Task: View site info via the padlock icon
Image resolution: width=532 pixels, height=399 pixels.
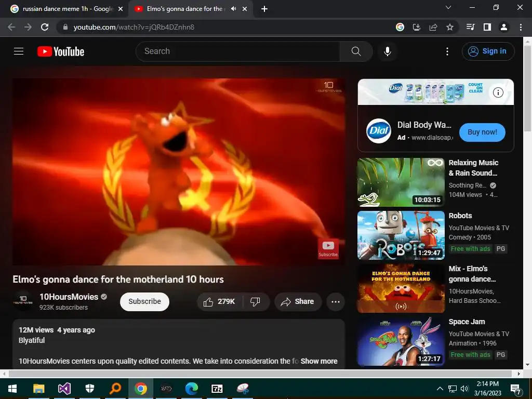Action: tap(65, 27)
